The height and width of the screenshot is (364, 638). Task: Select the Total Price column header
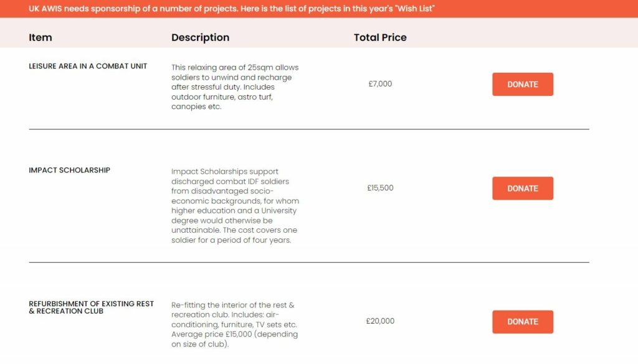point(380,37)
